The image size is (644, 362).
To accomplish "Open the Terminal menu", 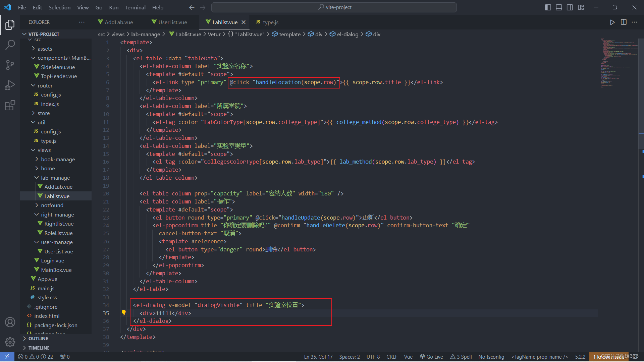I will pos(135,7).
